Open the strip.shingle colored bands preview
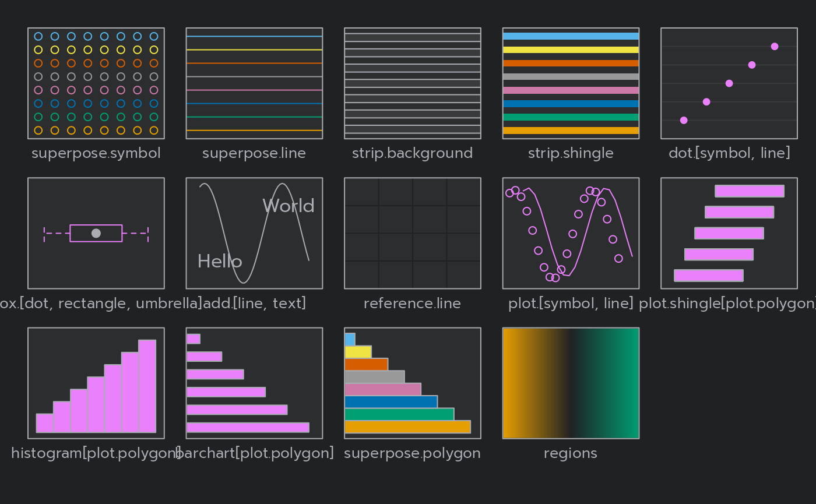The image size is (816, 504). pyautogui.click(x=570, y=83)
